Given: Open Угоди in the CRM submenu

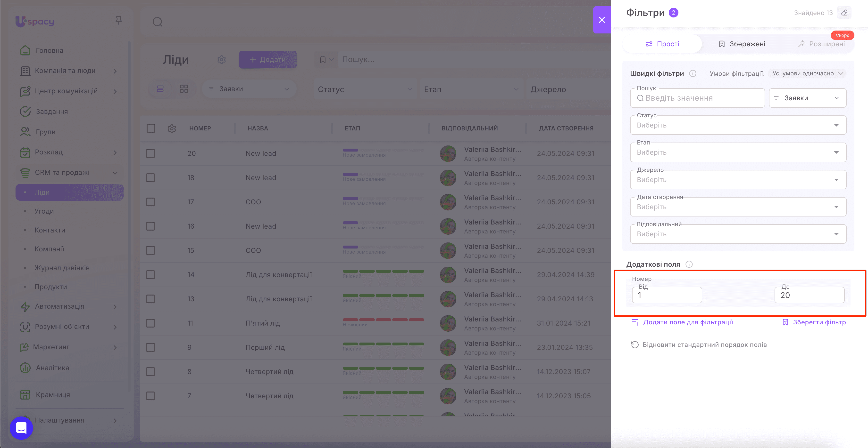Looking at the screenshot, I should 44,211.
